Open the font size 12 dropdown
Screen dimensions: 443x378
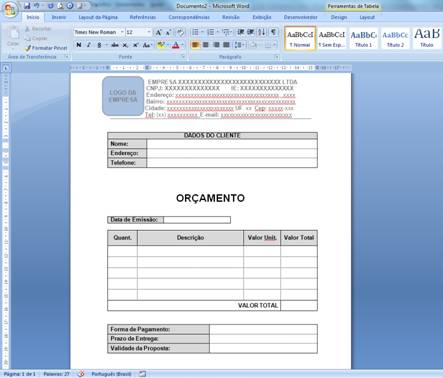pos(149,32)
